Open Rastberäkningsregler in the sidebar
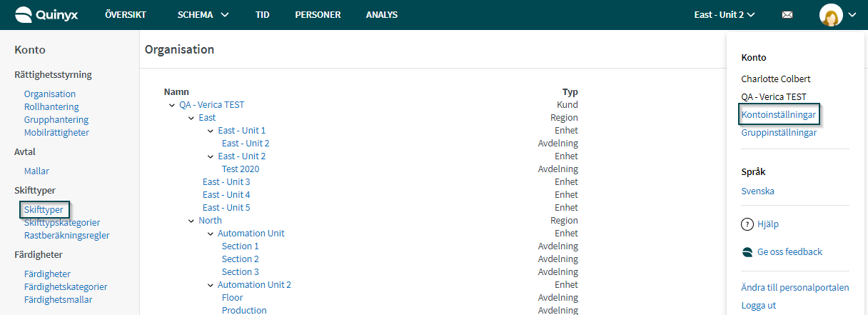 (x=66, y=235)
